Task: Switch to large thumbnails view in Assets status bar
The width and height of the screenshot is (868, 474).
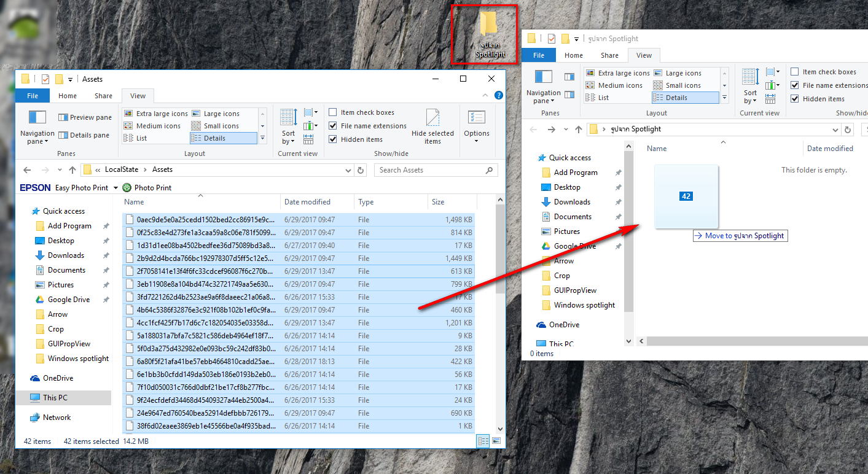Action: (496, 441)
